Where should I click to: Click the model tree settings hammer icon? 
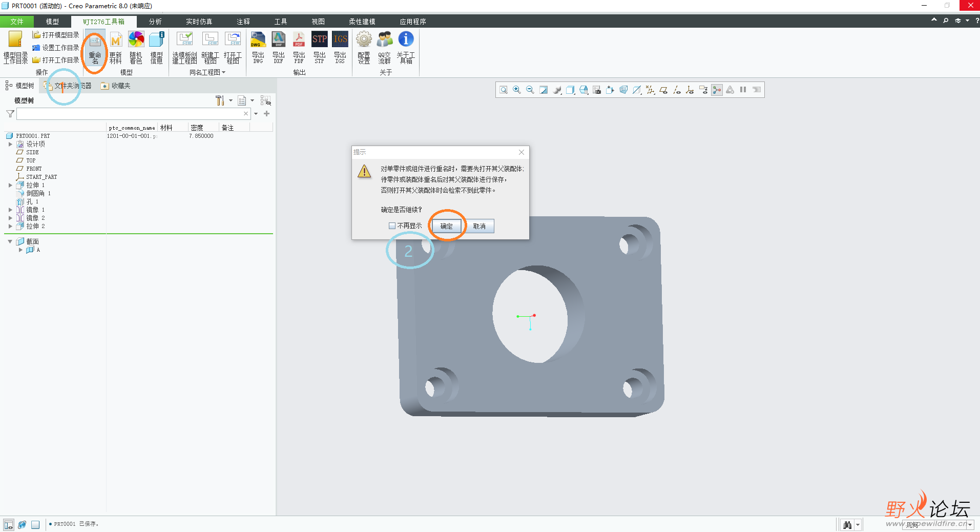tap(220, 100)
